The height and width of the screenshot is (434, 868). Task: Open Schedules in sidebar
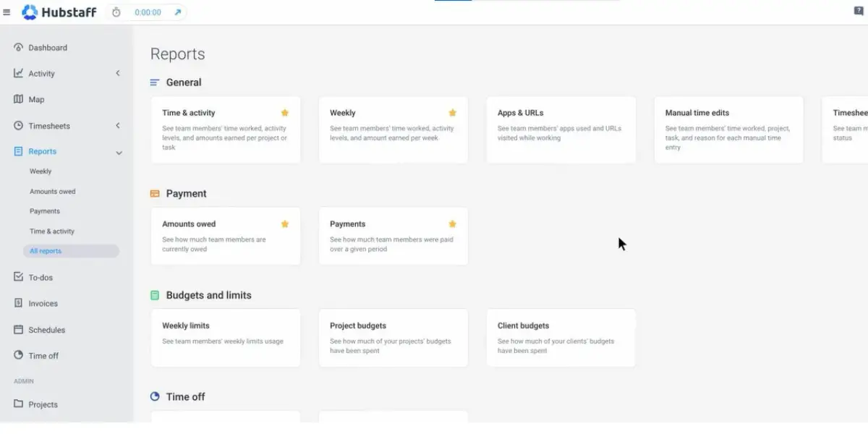click(47, 329)
